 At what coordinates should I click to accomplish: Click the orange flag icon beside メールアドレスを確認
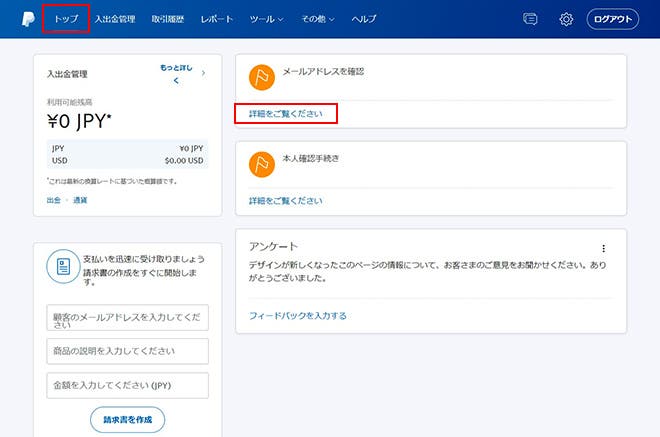(262, 77)
